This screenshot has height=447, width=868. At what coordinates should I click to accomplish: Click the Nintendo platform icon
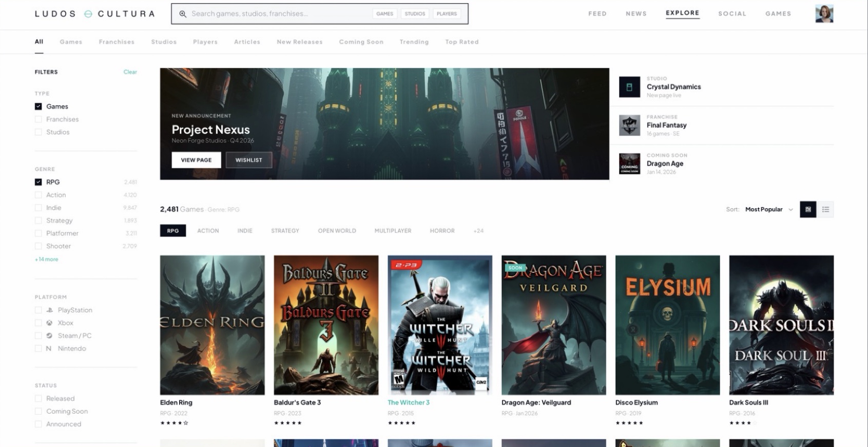pos(49,349)
